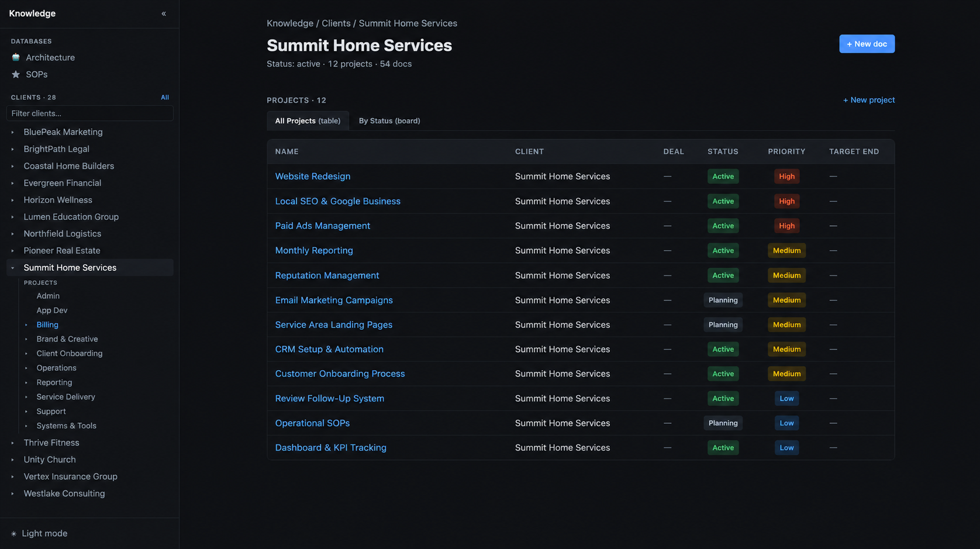
Task: Open the Customer Onboarding Process project
Action: pos(340,374)
